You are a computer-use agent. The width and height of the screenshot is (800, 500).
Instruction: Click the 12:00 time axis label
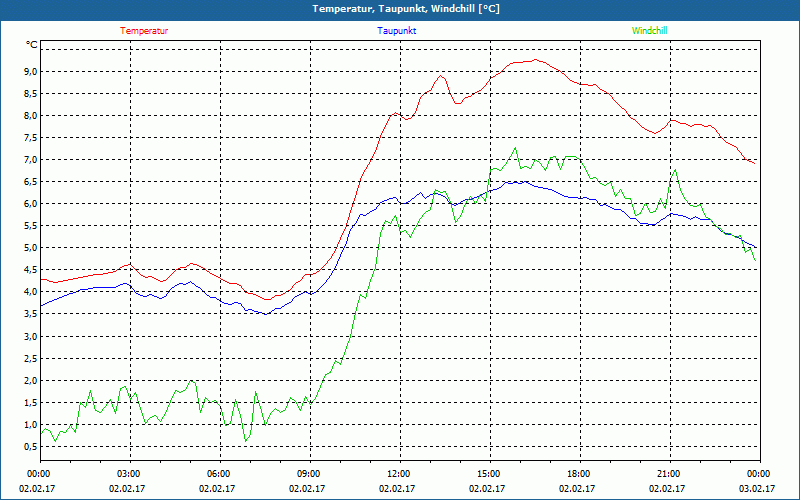point(400,474)
